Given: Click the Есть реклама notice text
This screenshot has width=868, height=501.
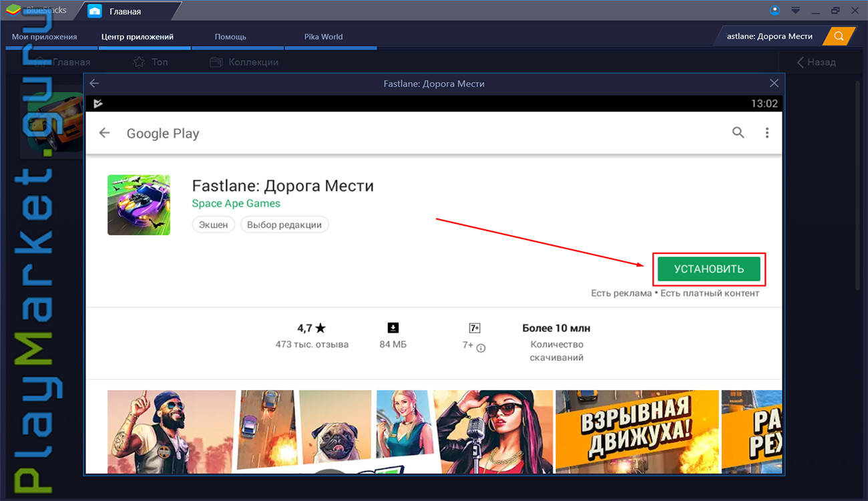Looking at the screenshot, I should click(621, 293).
